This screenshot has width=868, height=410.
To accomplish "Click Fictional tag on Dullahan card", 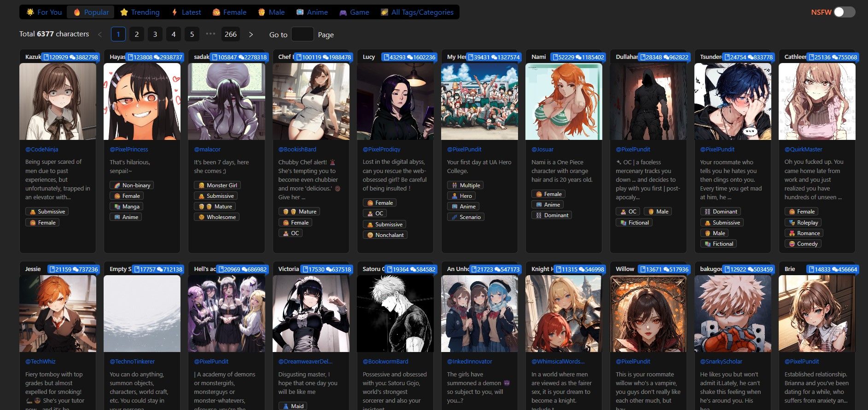I will pyautogui.click(x=634, y=222).
